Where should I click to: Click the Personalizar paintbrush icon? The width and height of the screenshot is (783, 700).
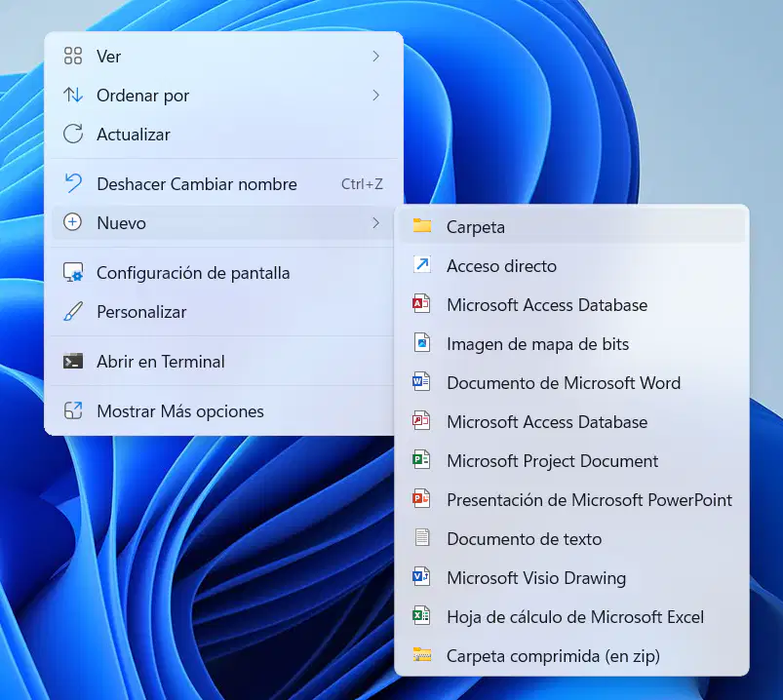(x=73, y=312)
